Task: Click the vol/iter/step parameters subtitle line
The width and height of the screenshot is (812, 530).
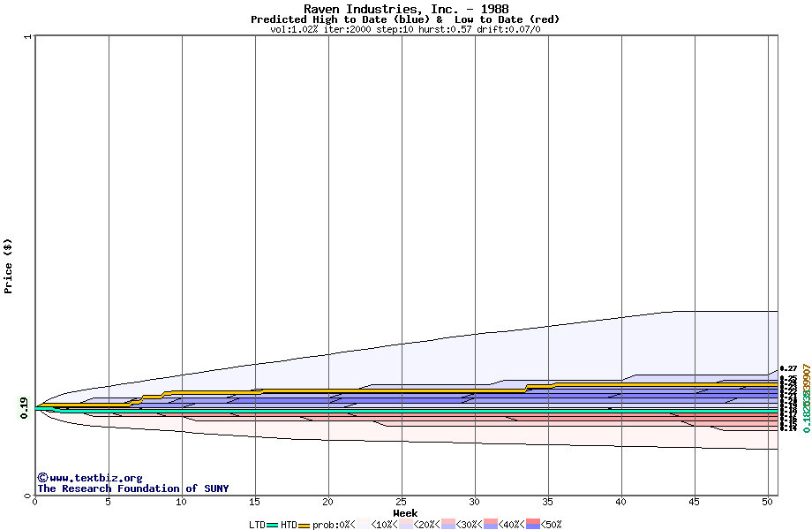Action: [405, 29]
